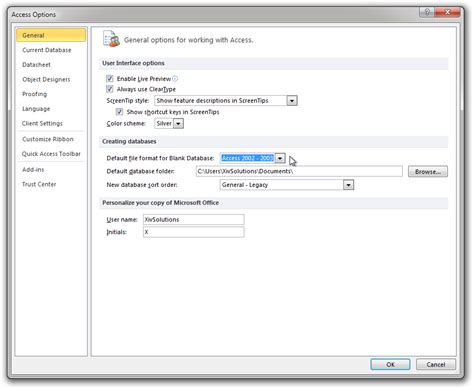Expand Default file format dropdown arrow
The width and height of the screenshot is (474, 389).
point(280,158)
